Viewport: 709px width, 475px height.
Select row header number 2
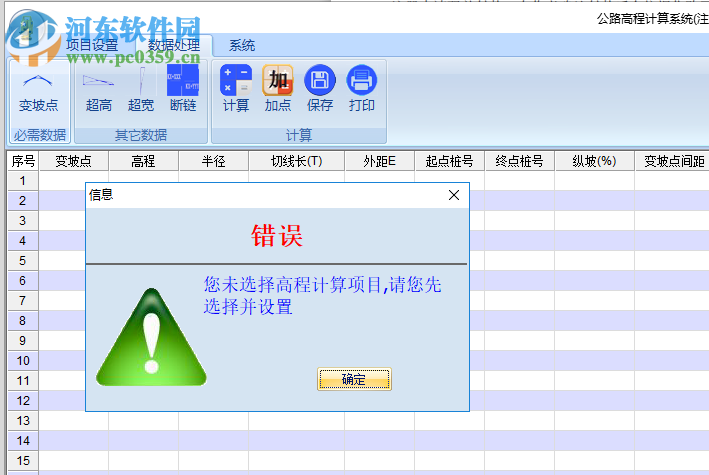23,200
